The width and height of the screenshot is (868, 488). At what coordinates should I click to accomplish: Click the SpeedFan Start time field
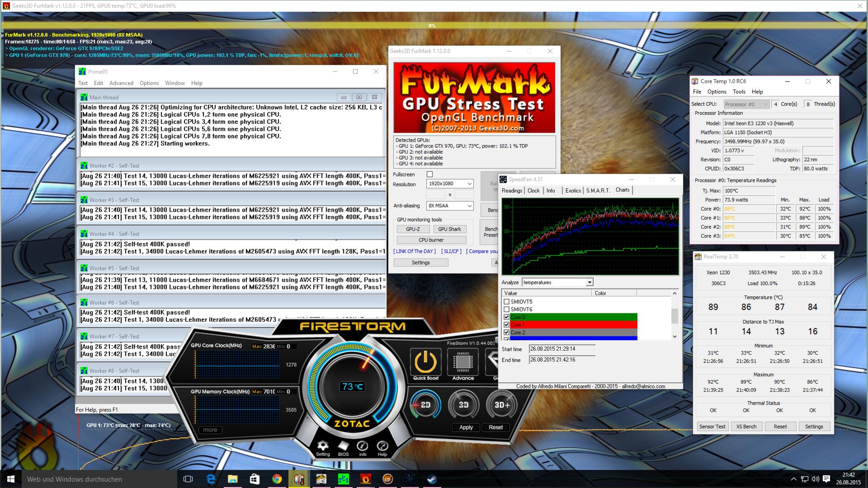pyautogui.click(x=562, y=349)
